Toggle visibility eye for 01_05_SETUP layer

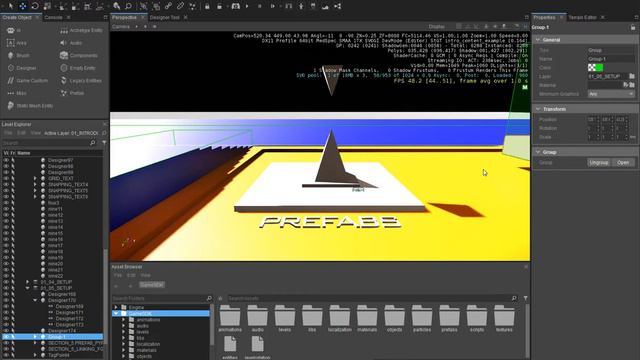pos(6,288)
